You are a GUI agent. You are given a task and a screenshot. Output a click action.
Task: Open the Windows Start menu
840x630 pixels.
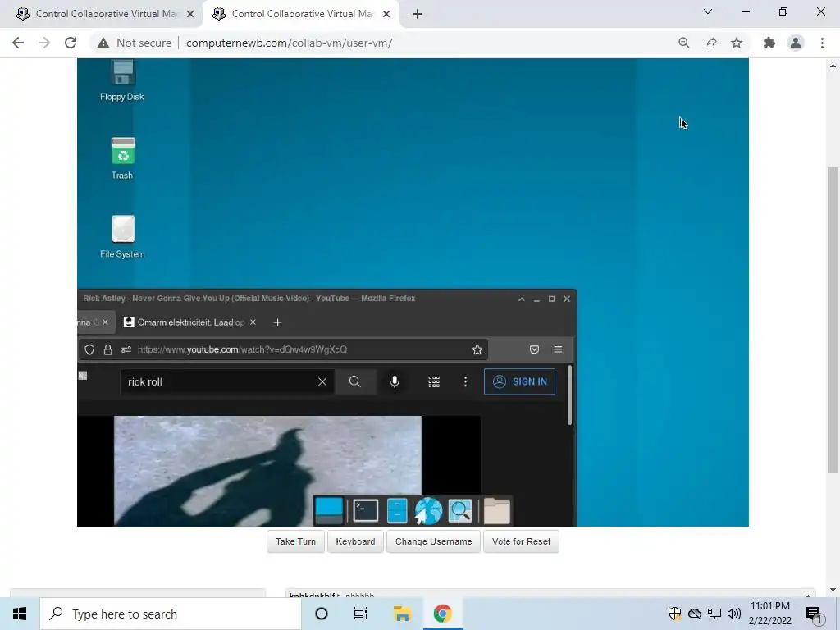(20, 614)
